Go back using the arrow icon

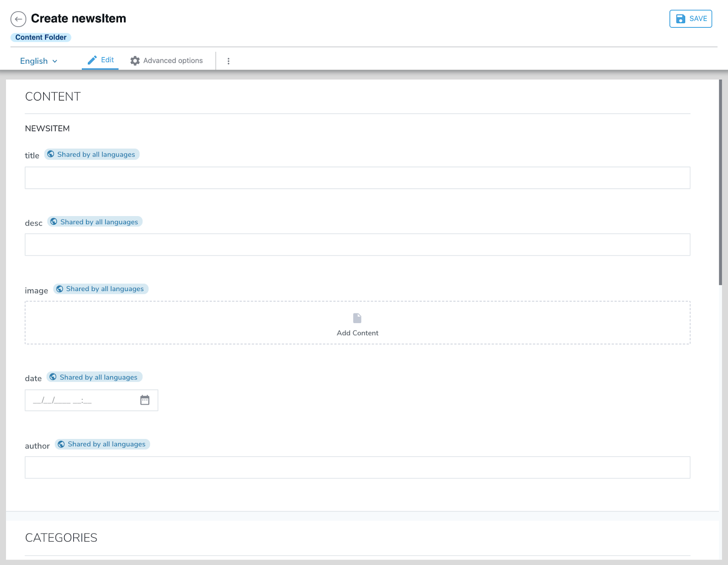click(x=18, y=19)
